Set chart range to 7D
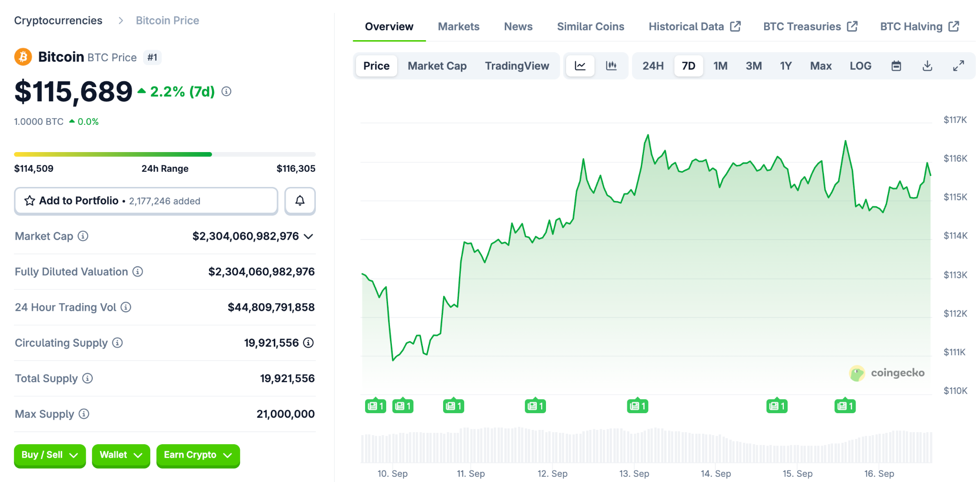980x482 pixels. [x=689, y=66]
